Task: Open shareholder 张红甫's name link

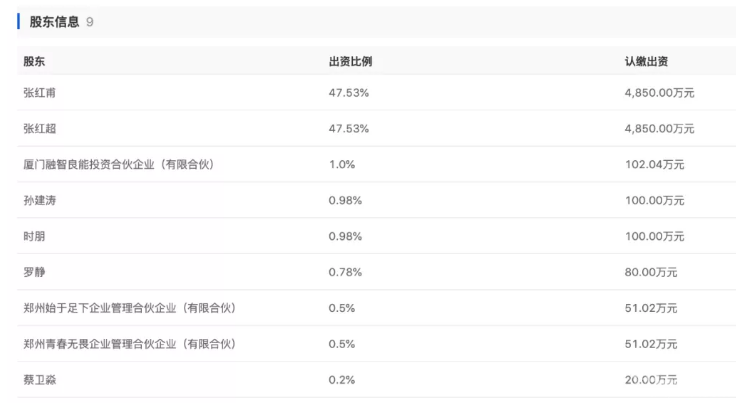Action: coord(40,93)
